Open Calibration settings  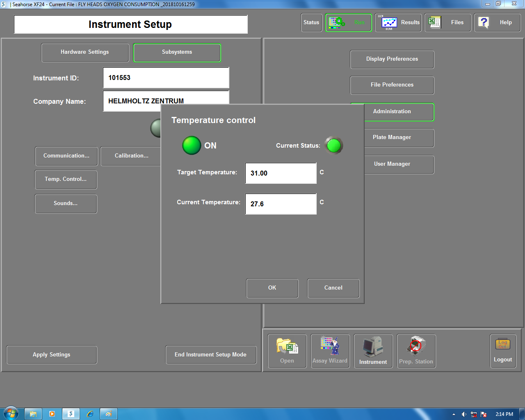click(131, 156)
